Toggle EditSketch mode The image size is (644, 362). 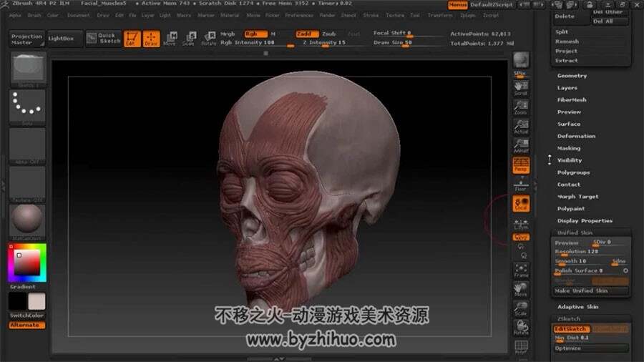571,329
